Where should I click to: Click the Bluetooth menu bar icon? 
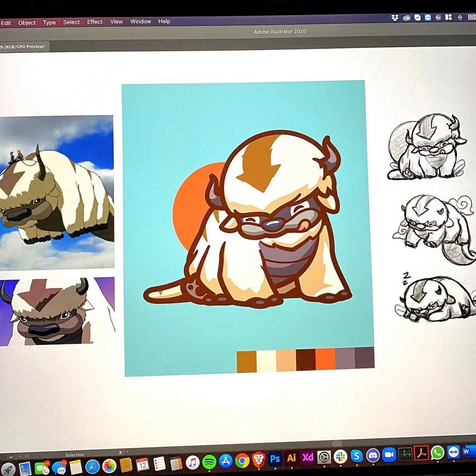pos(460,17)
